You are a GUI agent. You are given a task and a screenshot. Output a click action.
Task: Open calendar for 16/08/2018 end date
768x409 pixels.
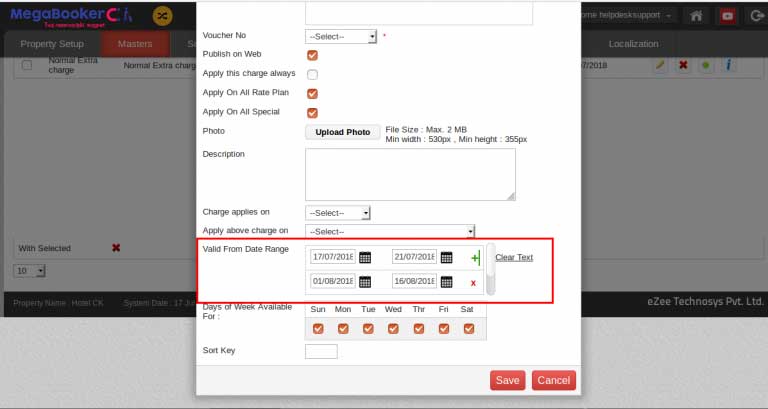point(446,282)
